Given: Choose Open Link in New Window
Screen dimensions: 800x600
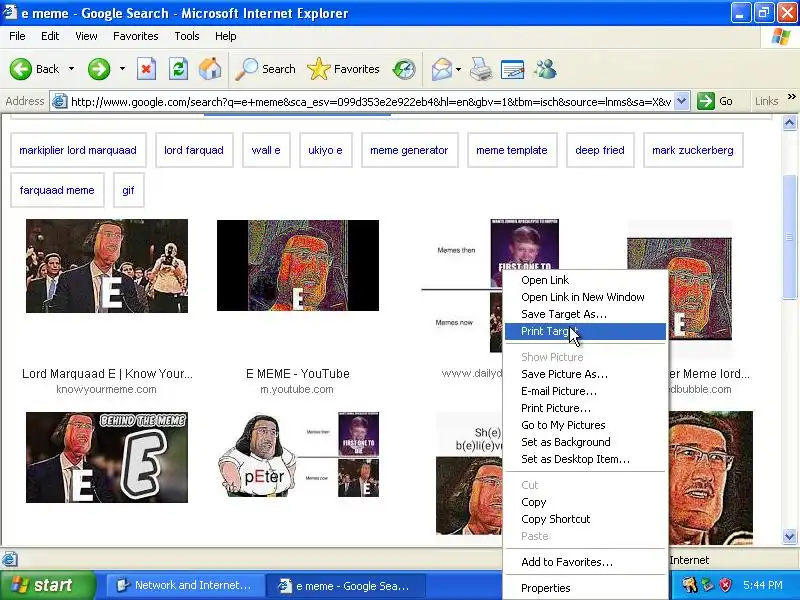Looking at the screenshot, I should coord(585,297).
